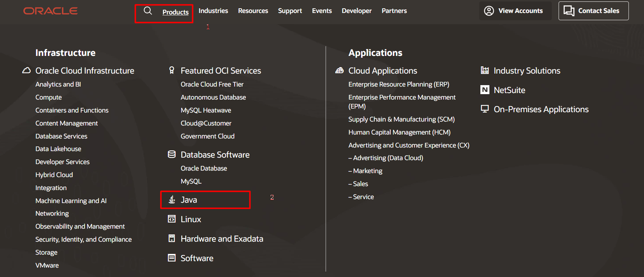Click the Cloud Applications heading text

point(383,71)
